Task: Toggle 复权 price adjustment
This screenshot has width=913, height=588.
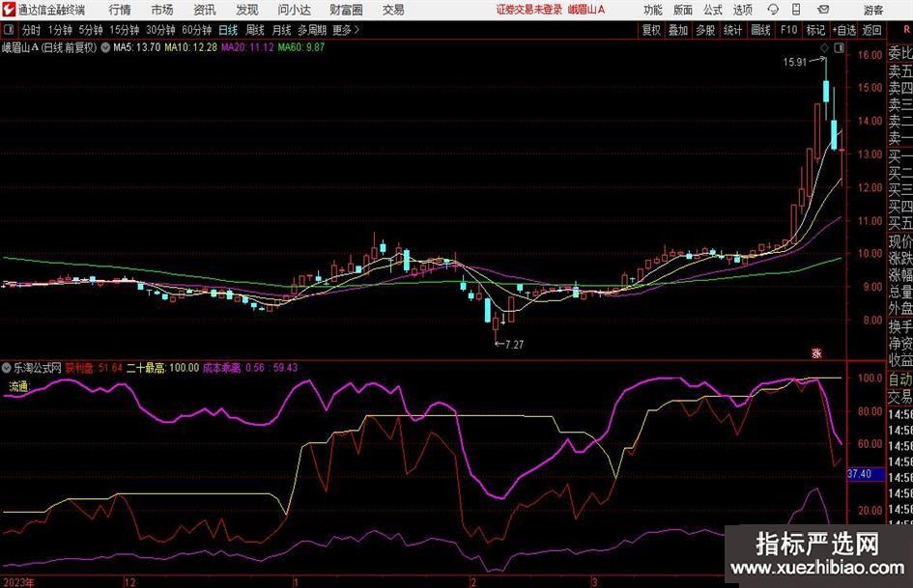Action: point(651,30)
